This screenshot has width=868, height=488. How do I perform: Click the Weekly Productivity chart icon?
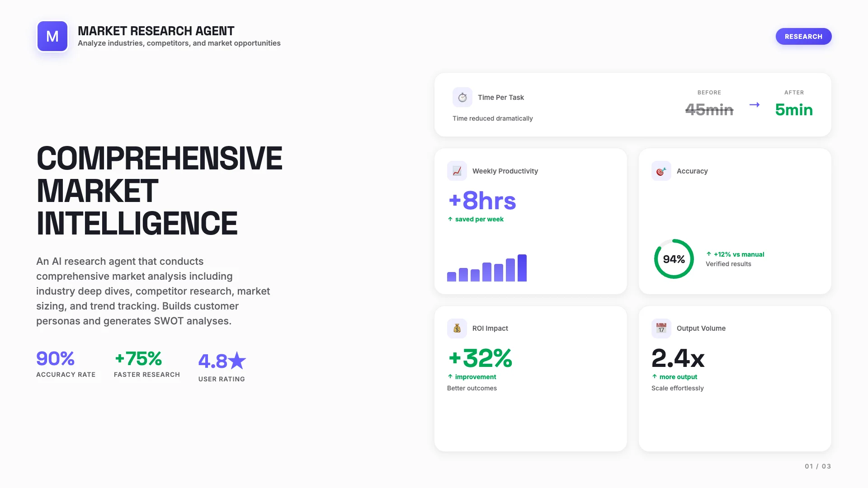[x=457, y=171]
